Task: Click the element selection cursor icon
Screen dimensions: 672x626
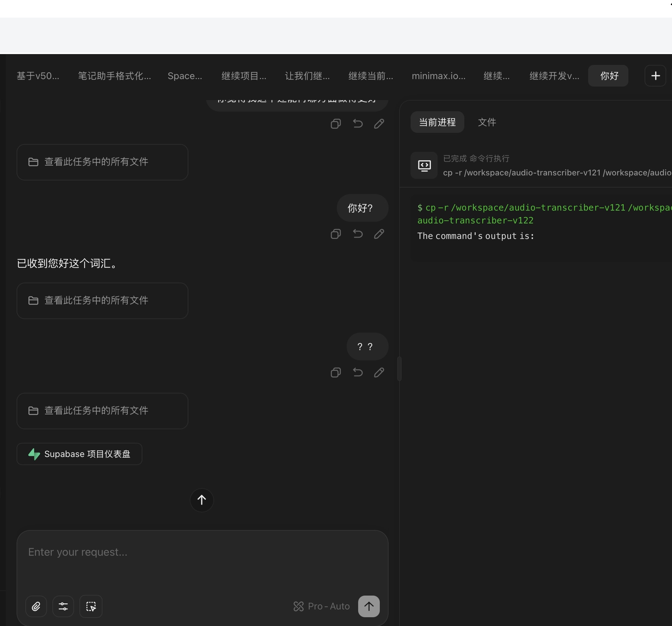Action: click(91, 606)
